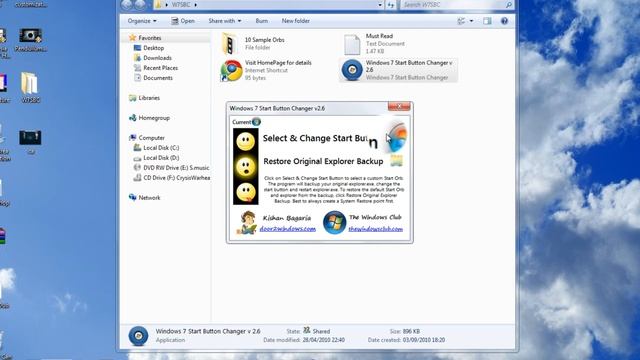Select DVD RW Drive (E:) S.music
The image size is (640, 360).
176,168
